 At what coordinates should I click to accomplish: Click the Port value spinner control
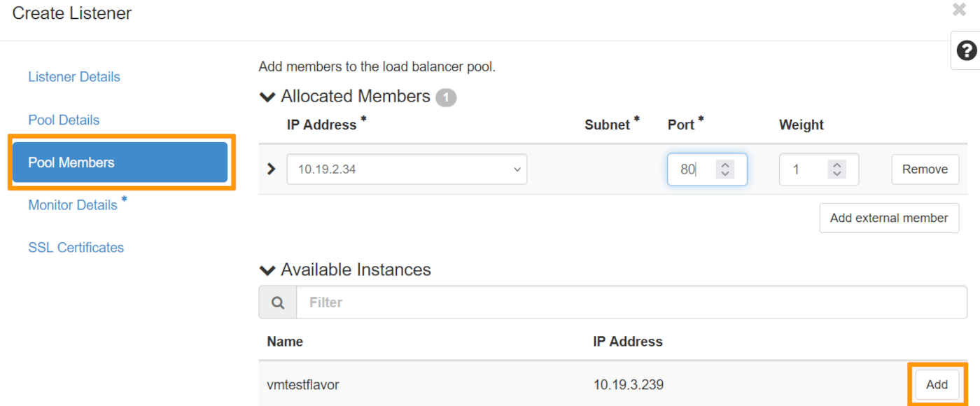click(x=724, y=169)
